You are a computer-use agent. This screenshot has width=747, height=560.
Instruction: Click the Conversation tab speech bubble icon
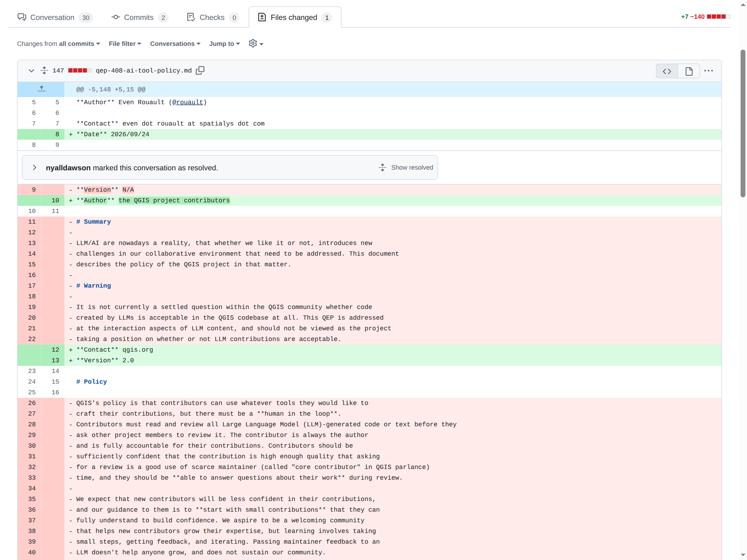pos(22,17)
